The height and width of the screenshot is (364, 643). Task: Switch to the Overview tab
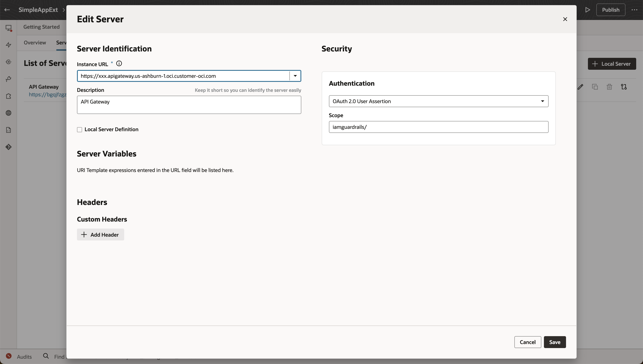click(35, 43)
